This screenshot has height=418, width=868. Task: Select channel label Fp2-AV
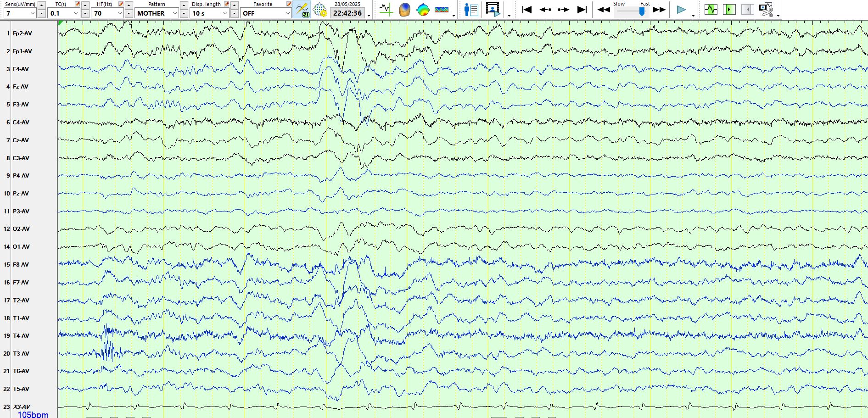(22, 33)
